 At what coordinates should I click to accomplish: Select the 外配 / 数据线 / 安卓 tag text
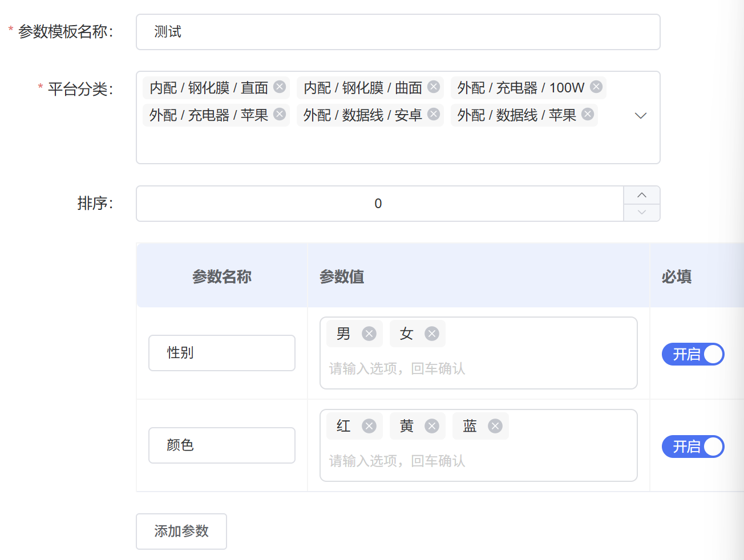pyautogui.click(x=363, y=115)
